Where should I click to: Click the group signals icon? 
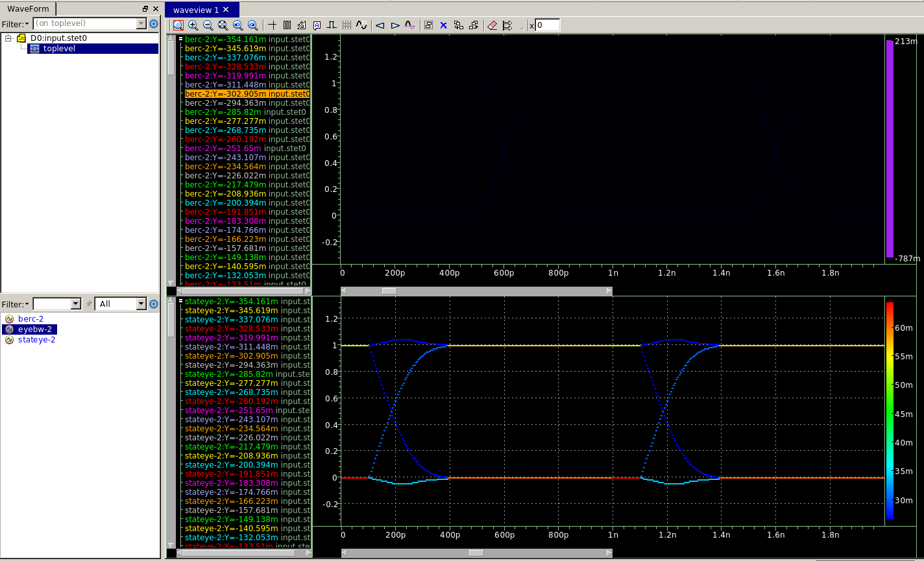click(459, 25)
